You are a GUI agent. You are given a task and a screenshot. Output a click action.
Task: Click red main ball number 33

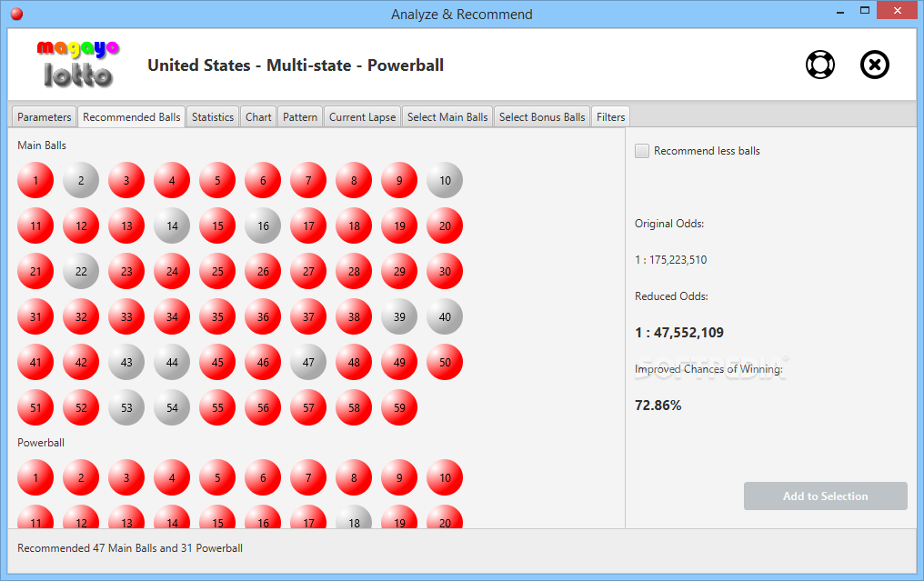click(126, 316)
